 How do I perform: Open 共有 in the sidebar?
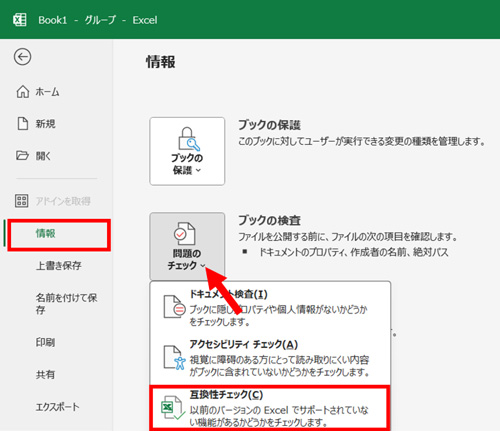57,375
